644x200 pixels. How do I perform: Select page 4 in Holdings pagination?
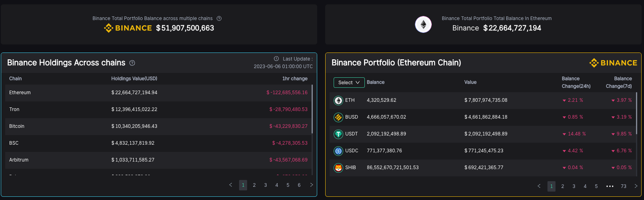(277, 185)
